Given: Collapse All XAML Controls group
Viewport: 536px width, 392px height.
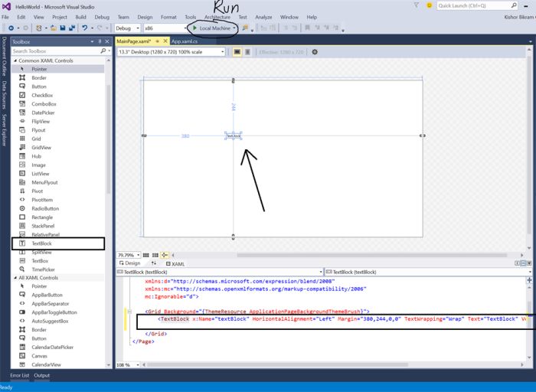Looking at the screenshot, I should (x=15, y=278).
